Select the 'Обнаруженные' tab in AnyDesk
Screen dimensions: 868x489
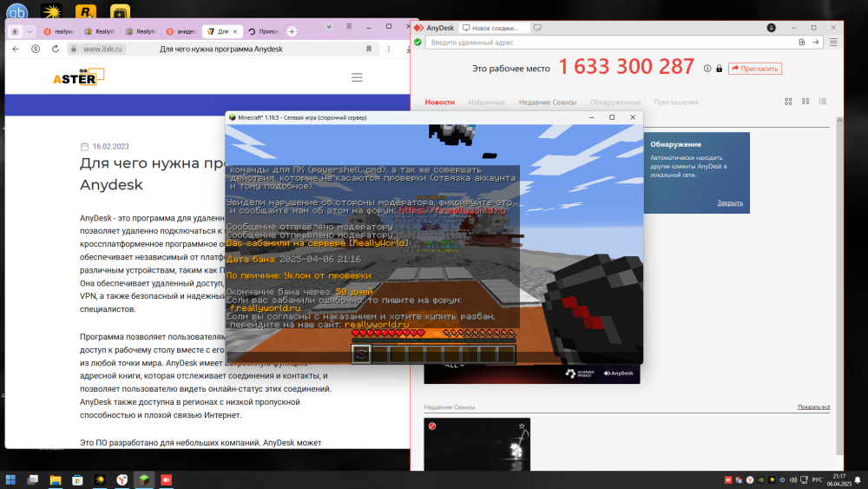[x=615, y=102]
